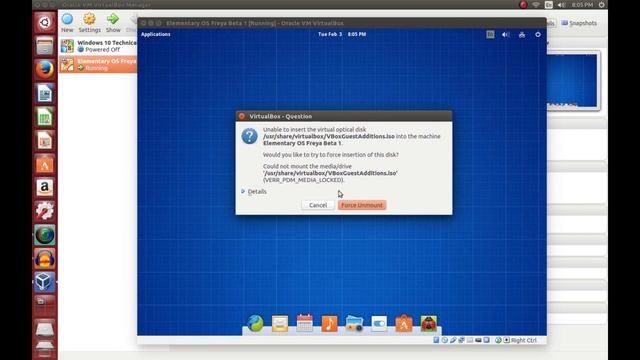The height and width of the screenshot is (360, 640).
Task: Open the date and time indicator in guest panel
Action: (342, 34)
